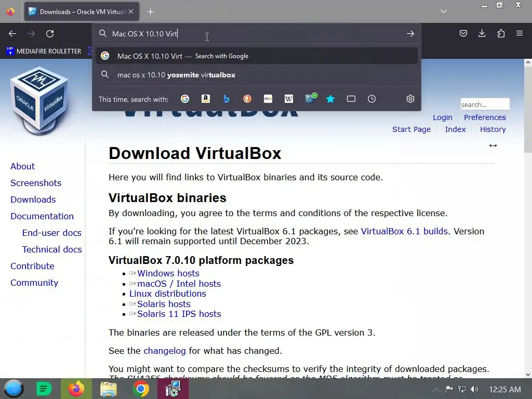The image size is (532, 399).
Task: Go back with the back arrow
Action: pyautogui.click(x=12, y=34)
